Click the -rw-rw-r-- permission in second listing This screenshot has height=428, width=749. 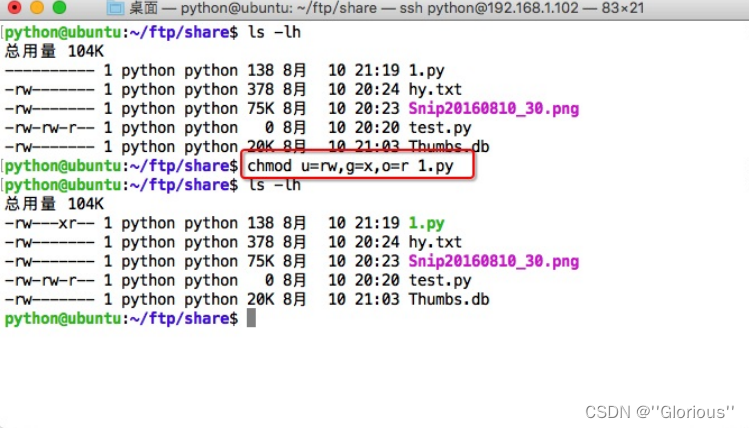tap(50, 280)
